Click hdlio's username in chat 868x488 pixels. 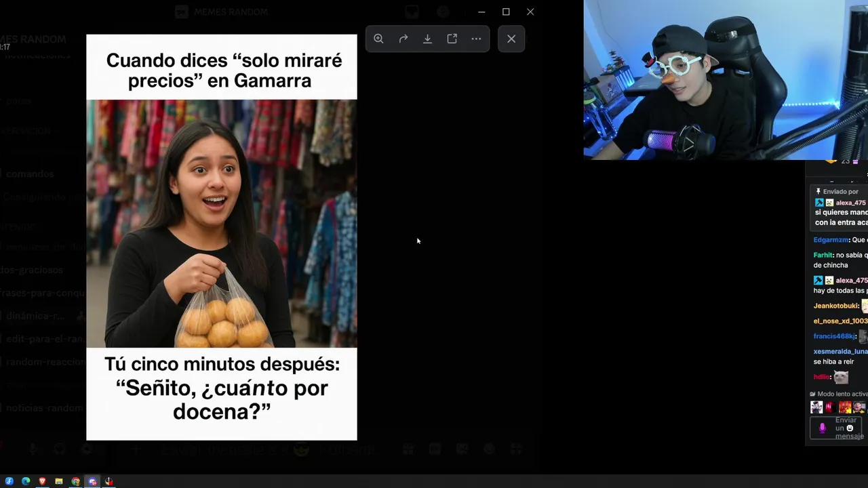[822, 377]
